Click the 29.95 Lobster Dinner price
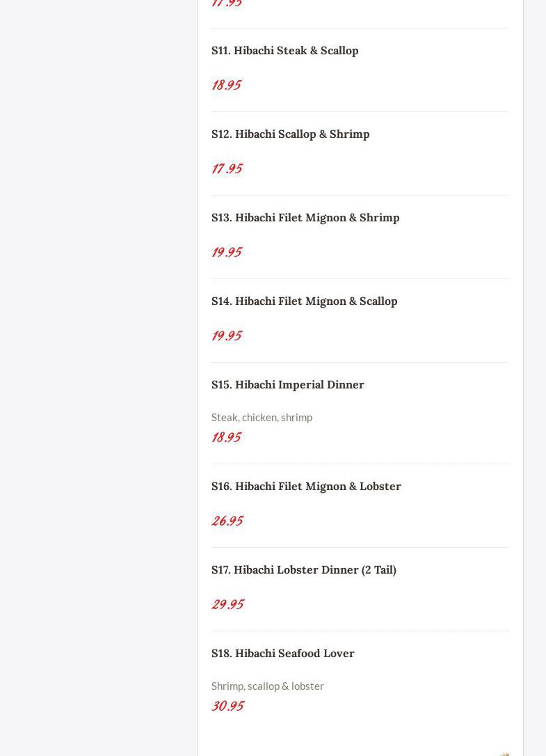 click(227, 604)
